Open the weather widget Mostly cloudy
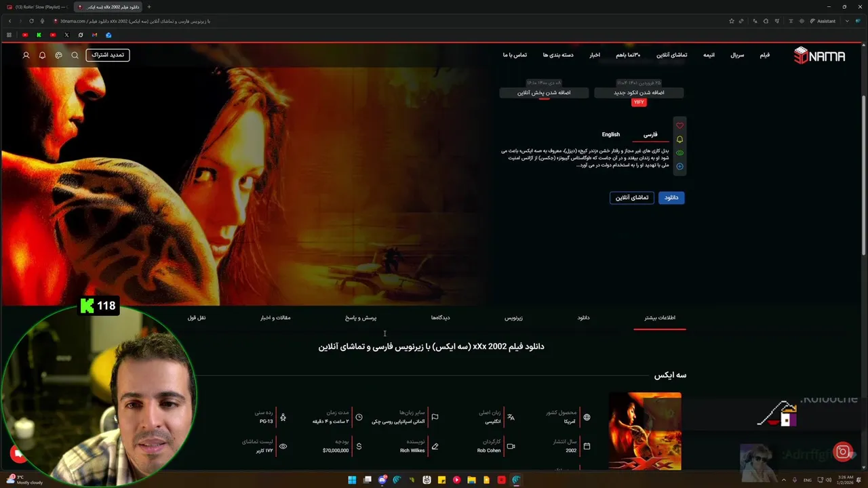The height and width of the screenshot is (488, 868). [x=26, y=480]
